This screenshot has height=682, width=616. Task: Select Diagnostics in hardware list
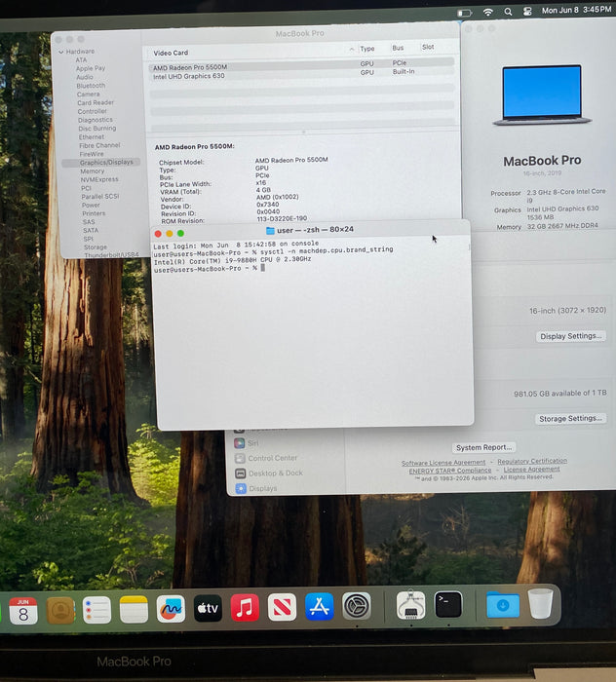pos(96,120)
